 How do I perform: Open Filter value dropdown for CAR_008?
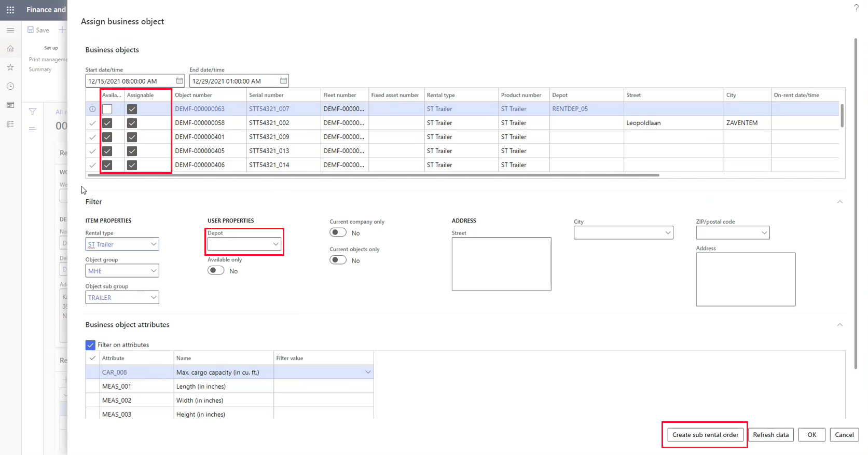pos(368,372)
